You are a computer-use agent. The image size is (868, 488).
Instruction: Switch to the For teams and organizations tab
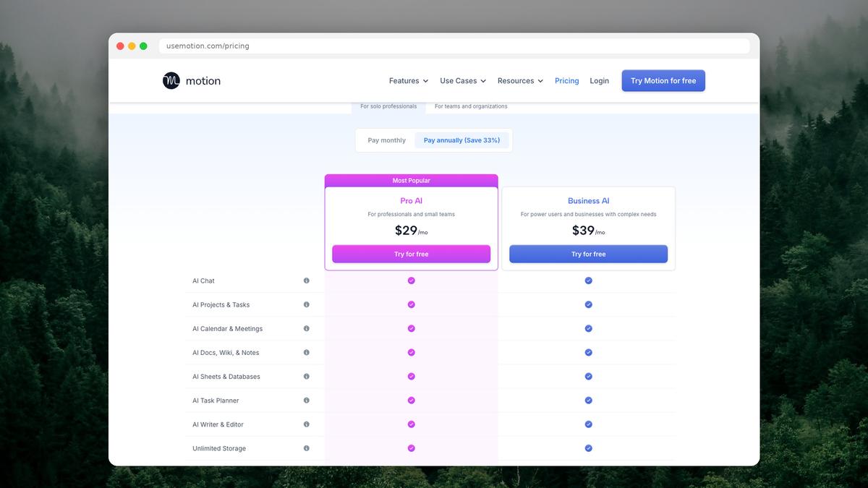coord(470,106)
